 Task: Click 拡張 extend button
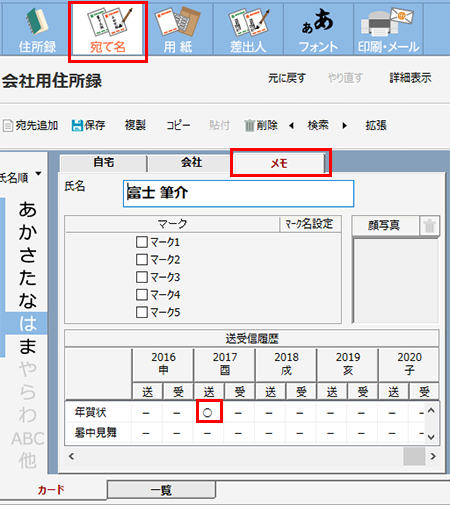[x=376, y=126]
